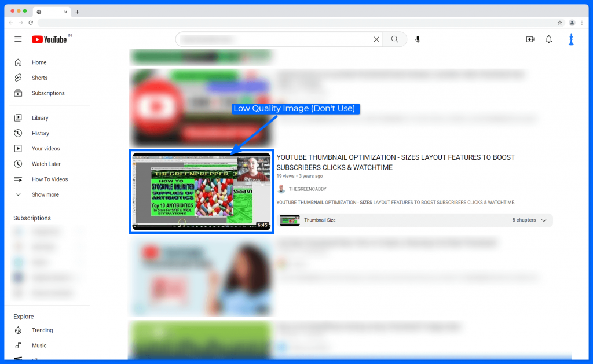
Task: Open the account avatar menu
Action: pyautogui.click(x=571, y=39)
